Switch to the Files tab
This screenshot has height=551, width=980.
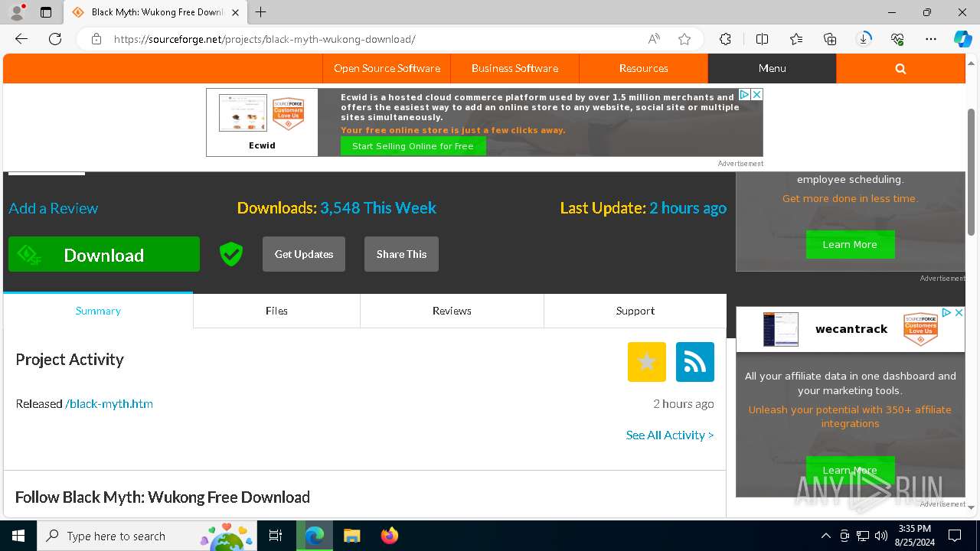tap(276, 311)
